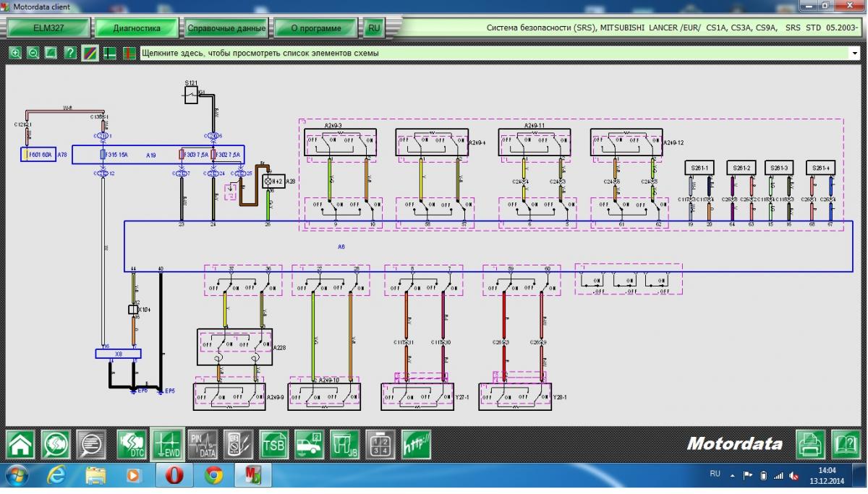The height and width of the screenshot is (494, 868).
Task: Open the engine diagnostics chat icon
Action: coord(56,444)
